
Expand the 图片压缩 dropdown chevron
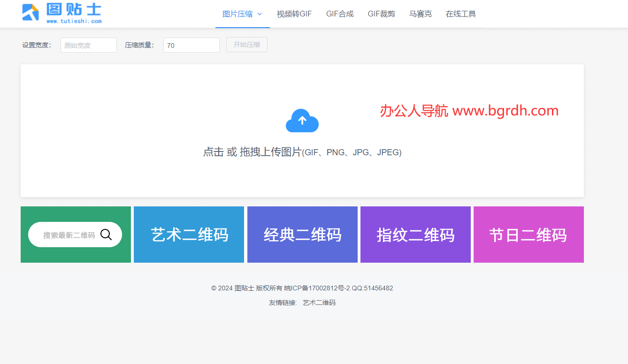(260, 14)
